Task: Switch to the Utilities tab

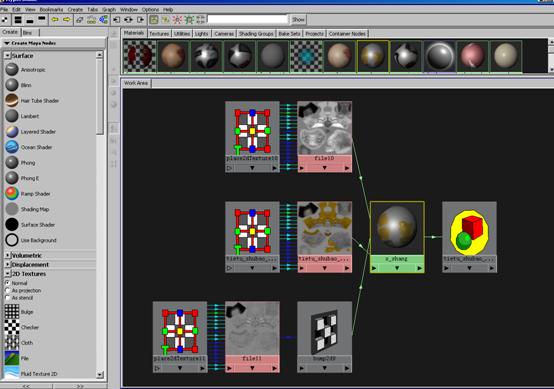Action: 182,34
